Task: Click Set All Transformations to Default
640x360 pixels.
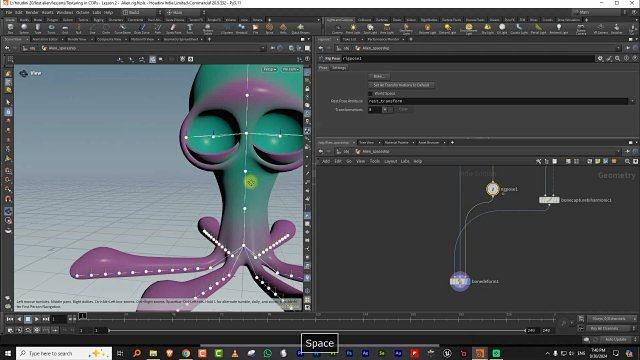Action: (x=402, y=85)
